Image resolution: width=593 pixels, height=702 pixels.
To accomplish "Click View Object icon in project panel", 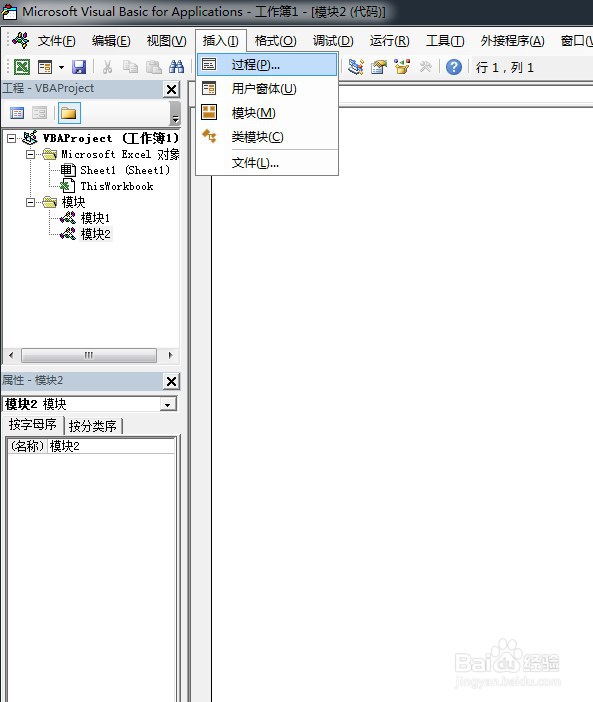I will click(39, 113).
